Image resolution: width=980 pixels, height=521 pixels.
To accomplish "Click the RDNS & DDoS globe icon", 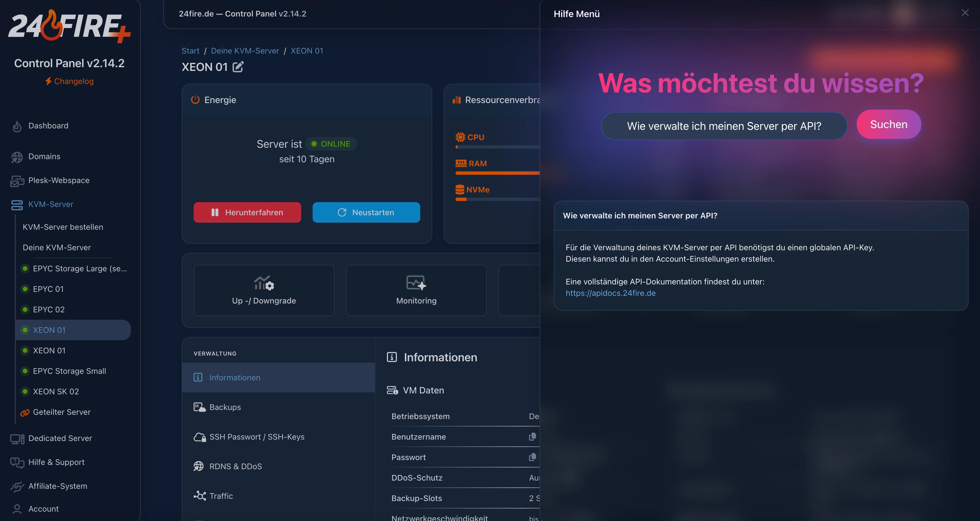I will coord(198,466).
